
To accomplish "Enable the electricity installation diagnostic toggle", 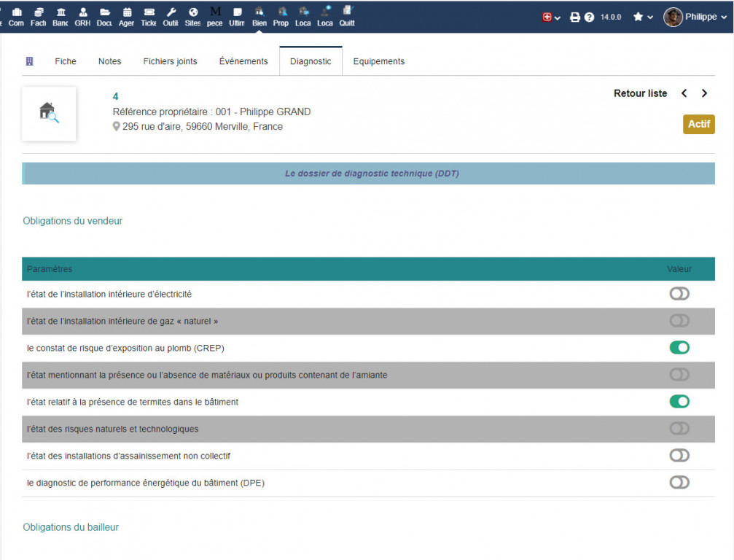I will pos(679,294).
